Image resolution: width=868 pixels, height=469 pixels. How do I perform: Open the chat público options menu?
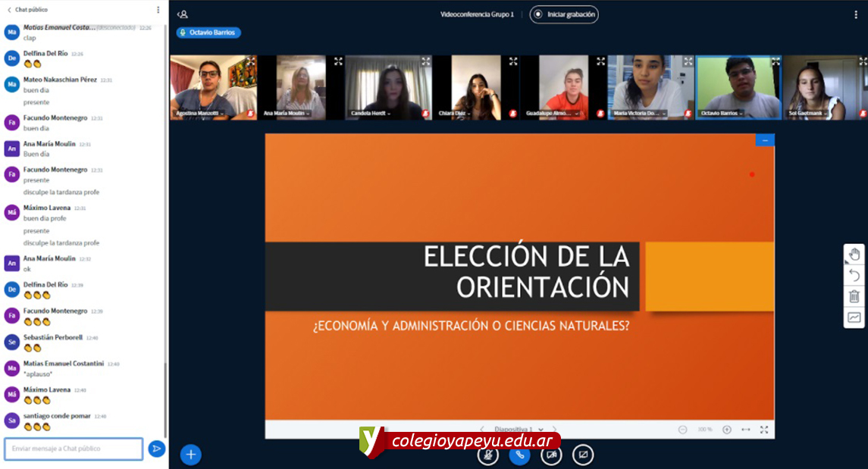tap(158, 10)
